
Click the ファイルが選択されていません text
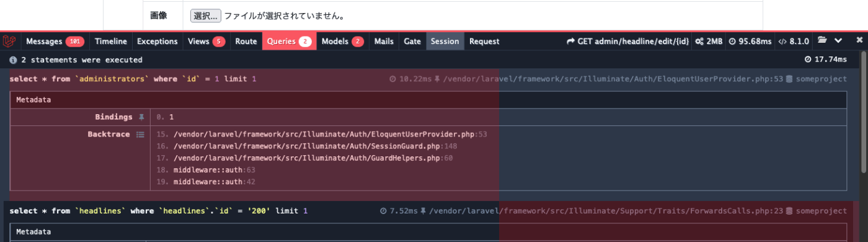(285, 16)
